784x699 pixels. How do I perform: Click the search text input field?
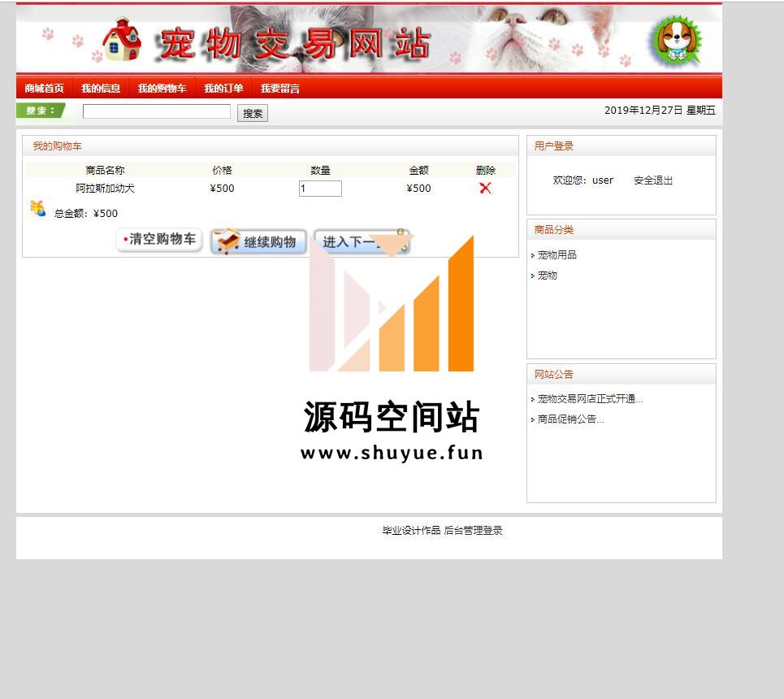coord(157,112)
